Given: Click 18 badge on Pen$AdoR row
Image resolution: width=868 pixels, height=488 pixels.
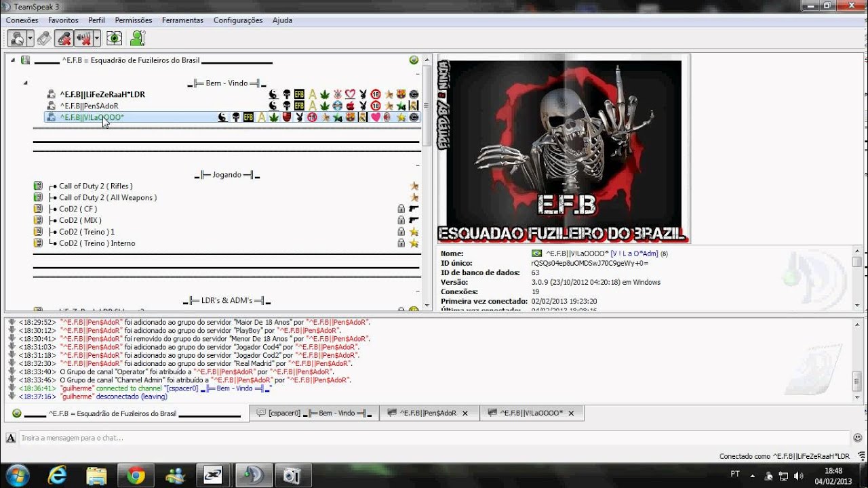Looking at the screenshot, I should [376, 106].
